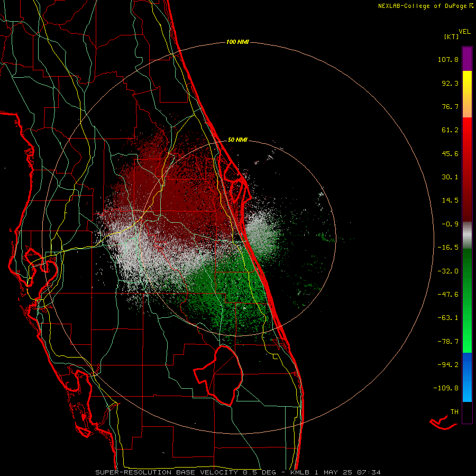
Task: Select the -47.6 velocity scale label
Action: coord(448,295)
